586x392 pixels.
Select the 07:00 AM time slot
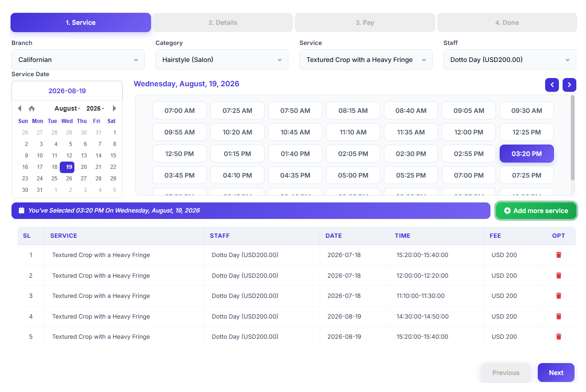click(180, 111)
